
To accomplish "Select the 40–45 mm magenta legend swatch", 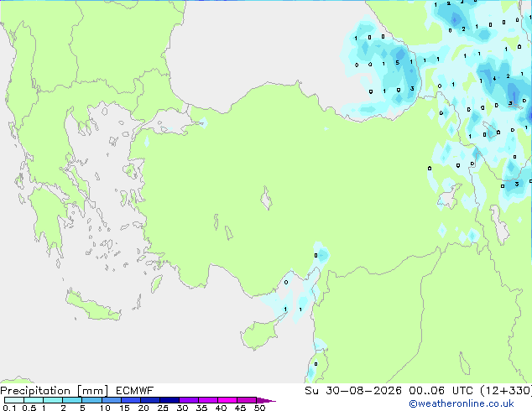I will (x=227, y=400).
